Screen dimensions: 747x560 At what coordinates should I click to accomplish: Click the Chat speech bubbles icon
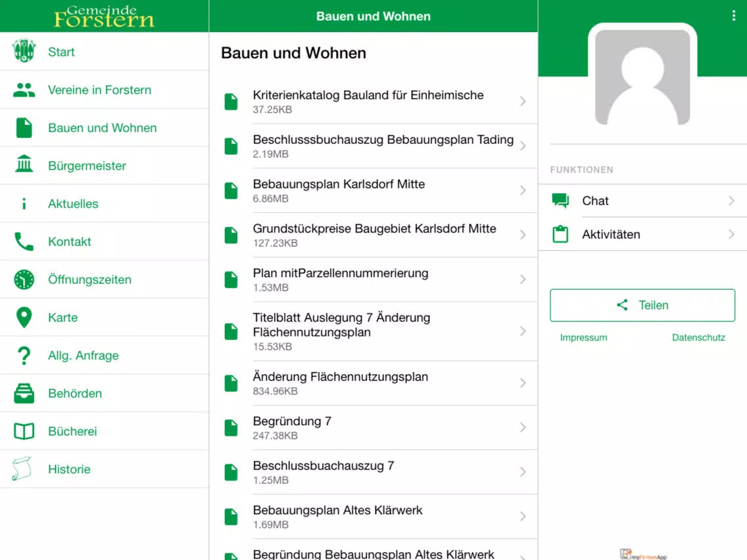[x=560, y=201]
